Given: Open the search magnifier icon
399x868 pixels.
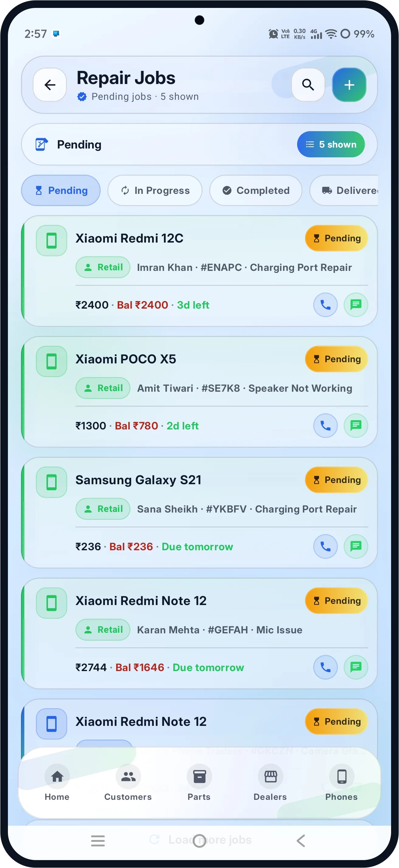Looking at the screenshot, I should 308,85.
